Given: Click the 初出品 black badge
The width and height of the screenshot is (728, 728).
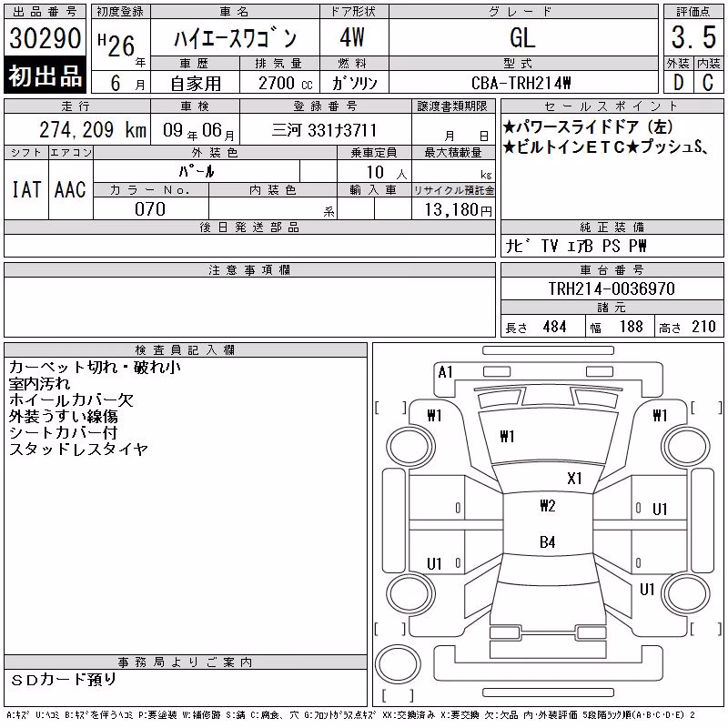Looking at the screenshot, I should (45, 76).
